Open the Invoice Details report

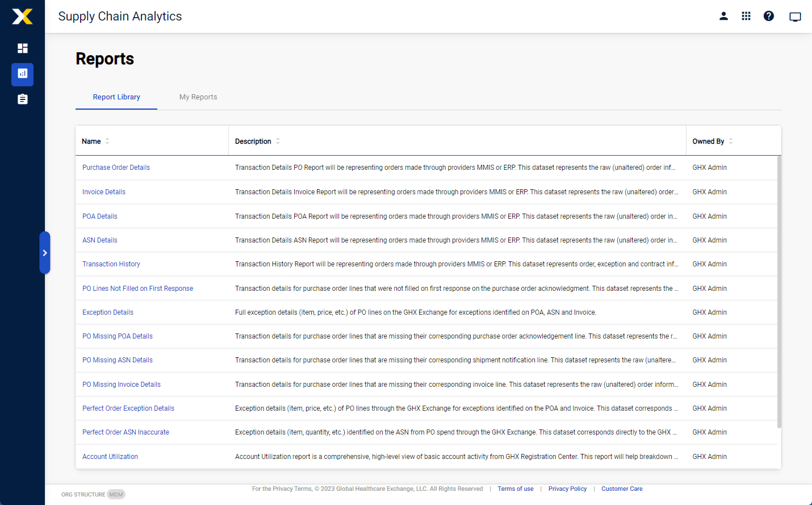click(x=104, y=192)
